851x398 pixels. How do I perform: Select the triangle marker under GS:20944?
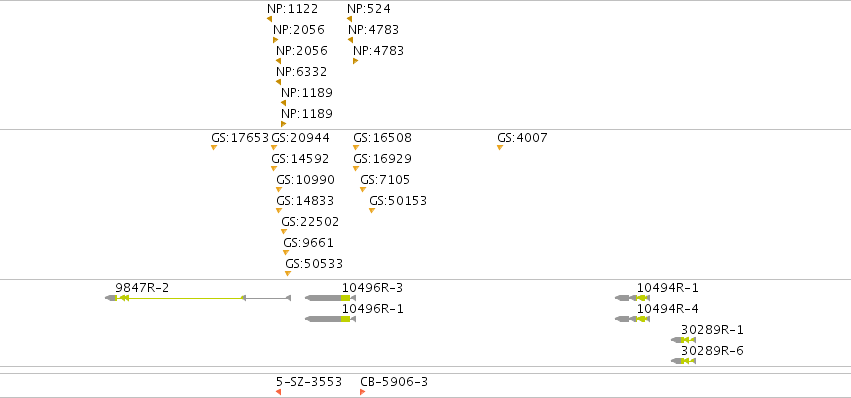(274, 148)
